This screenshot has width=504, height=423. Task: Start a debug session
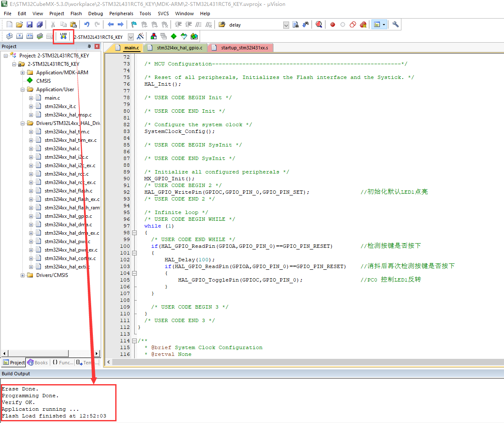pyautogui.click(x=319, y=24)
